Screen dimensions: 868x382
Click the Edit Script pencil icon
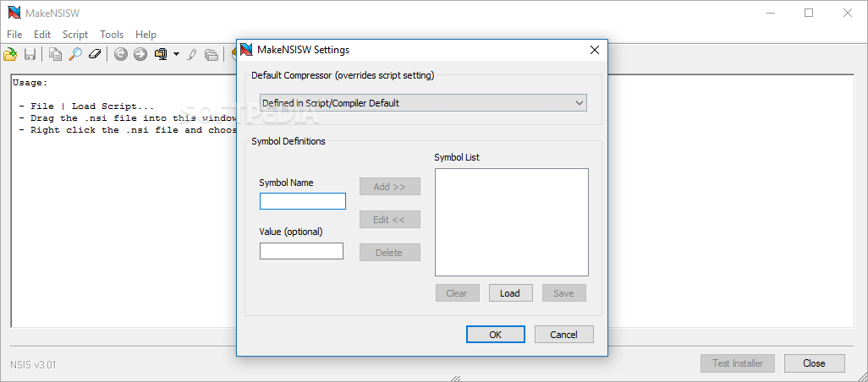coord(191,54)
